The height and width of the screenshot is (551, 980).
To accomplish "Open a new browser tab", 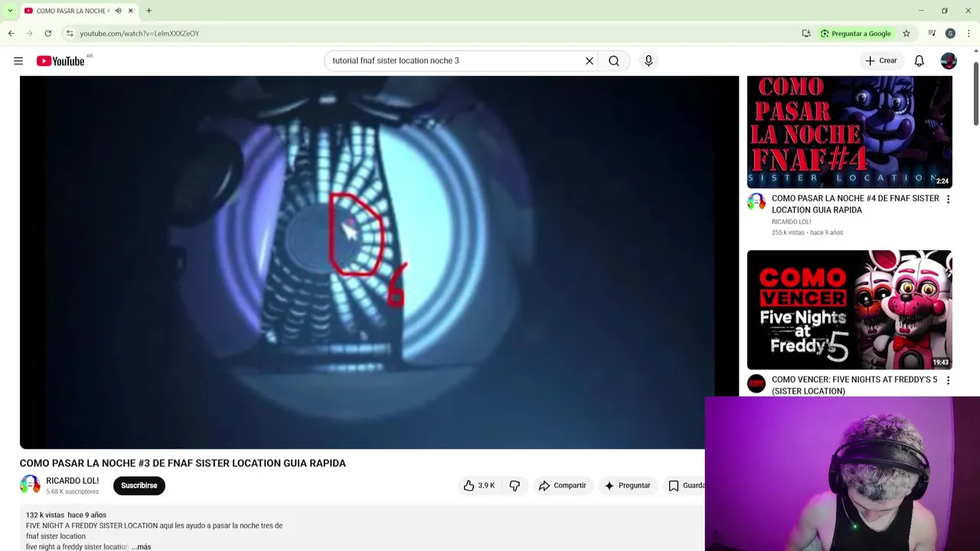I will click(149, 11).
